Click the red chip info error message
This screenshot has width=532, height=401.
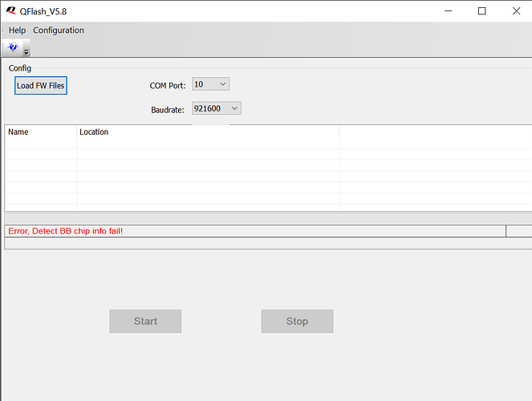pyautogui.click(x=66, y=231)
